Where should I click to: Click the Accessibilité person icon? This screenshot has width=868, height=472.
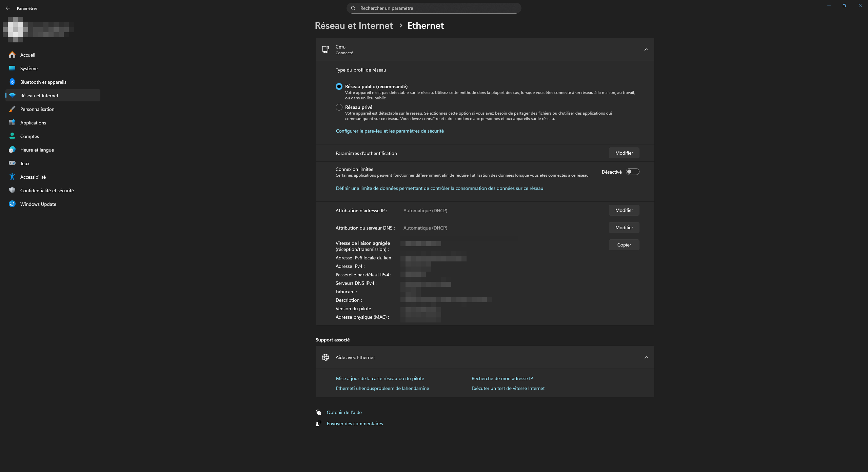(x=12, y=177)
